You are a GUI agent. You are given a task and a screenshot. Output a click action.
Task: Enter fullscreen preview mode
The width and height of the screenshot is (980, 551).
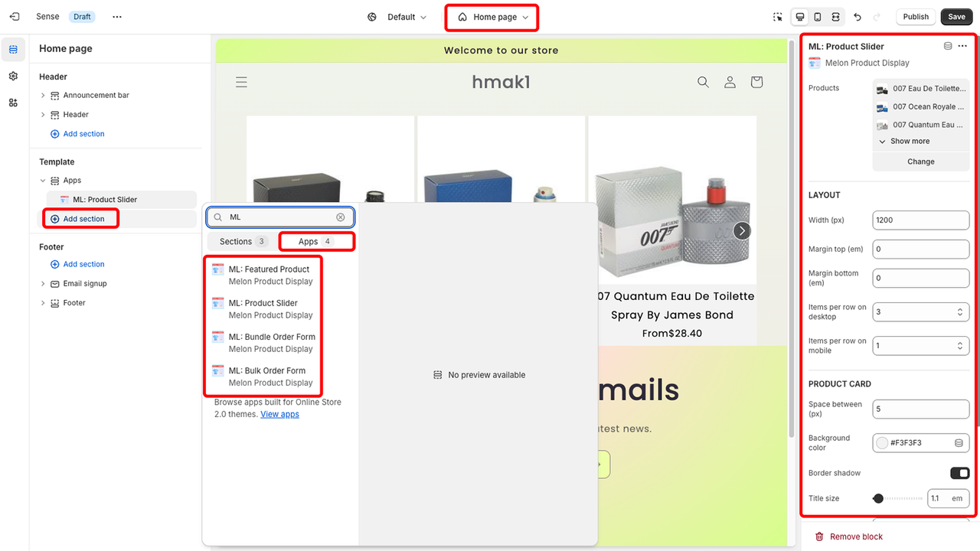coord(835,16)
